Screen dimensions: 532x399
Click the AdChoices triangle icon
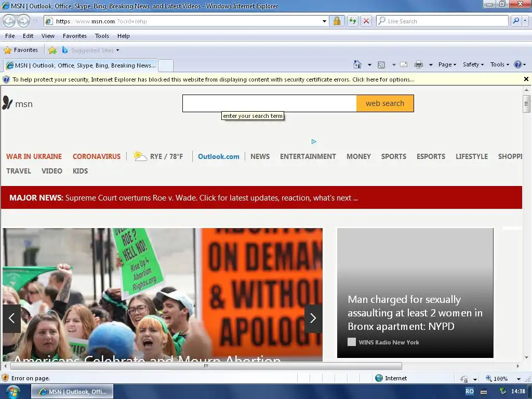[x=313, y=141]
